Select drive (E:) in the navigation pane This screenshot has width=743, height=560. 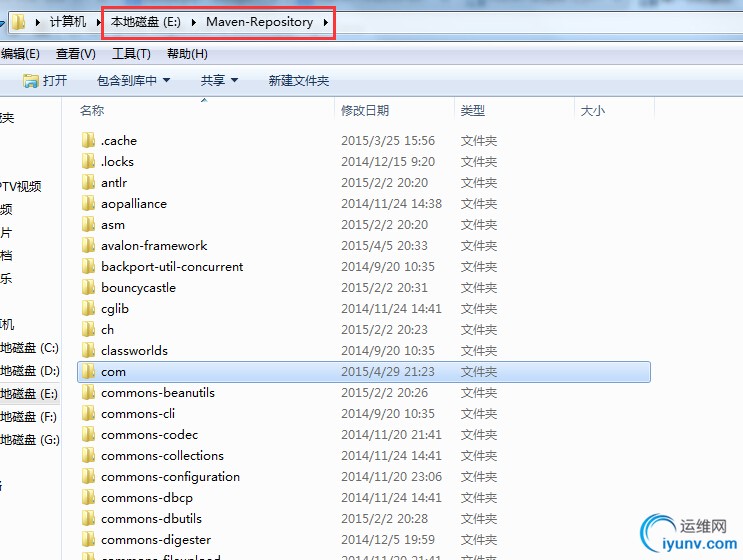tap(29, 394)
